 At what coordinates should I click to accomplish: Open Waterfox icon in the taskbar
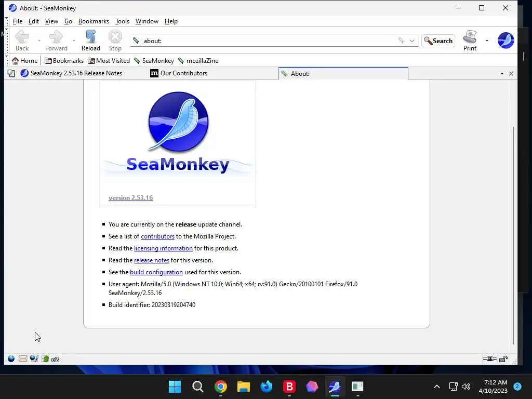[267, 387]
